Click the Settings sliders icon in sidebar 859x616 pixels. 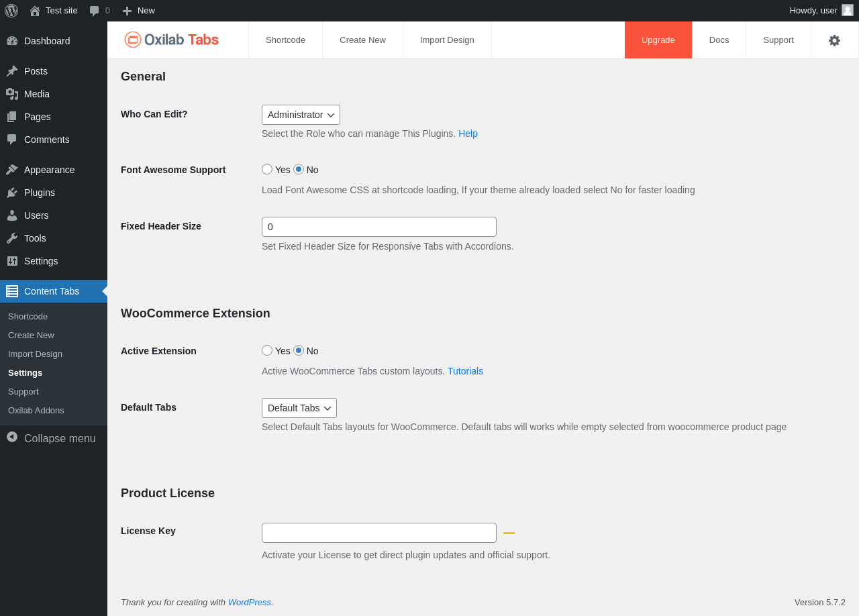(x=12, y=261)
